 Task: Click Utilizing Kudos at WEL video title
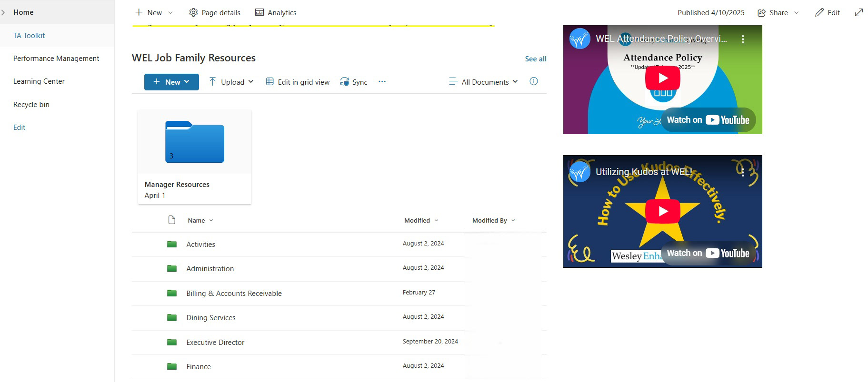tap(644, 172)
